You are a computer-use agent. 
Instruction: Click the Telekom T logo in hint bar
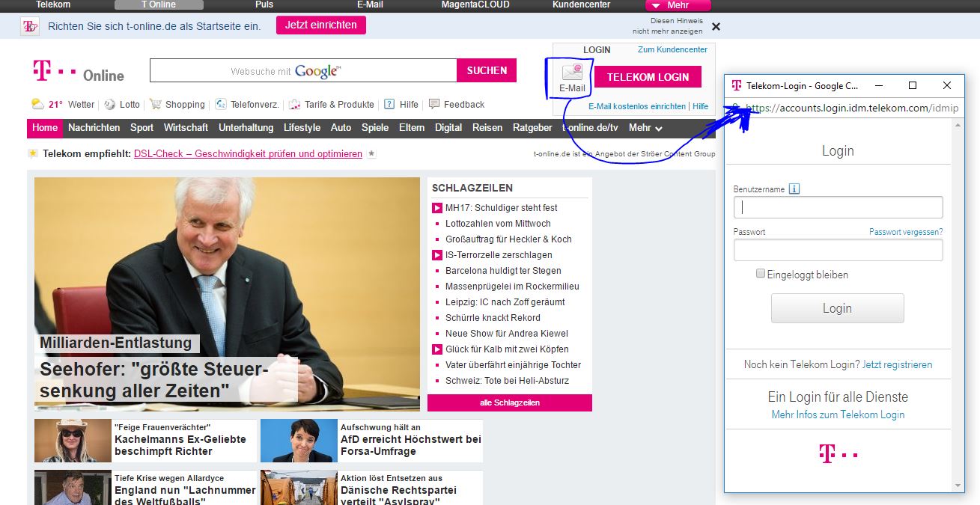point(30,26)
